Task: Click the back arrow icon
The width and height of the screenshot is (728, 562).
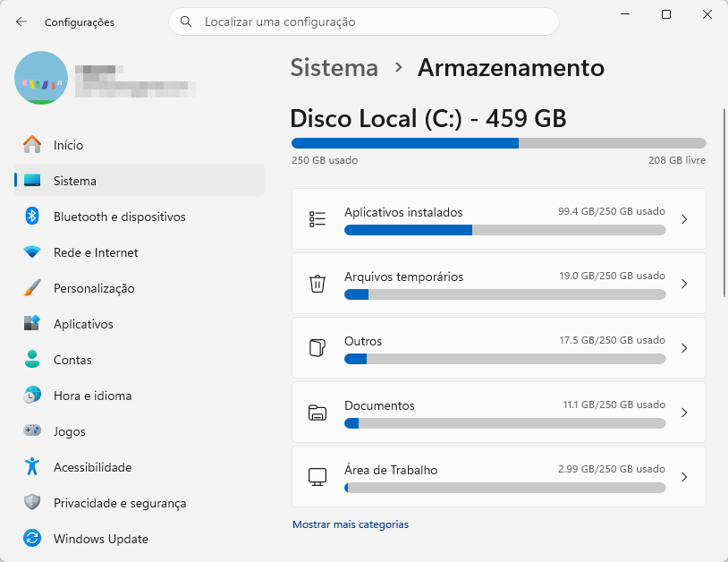Action: point(21,21)
